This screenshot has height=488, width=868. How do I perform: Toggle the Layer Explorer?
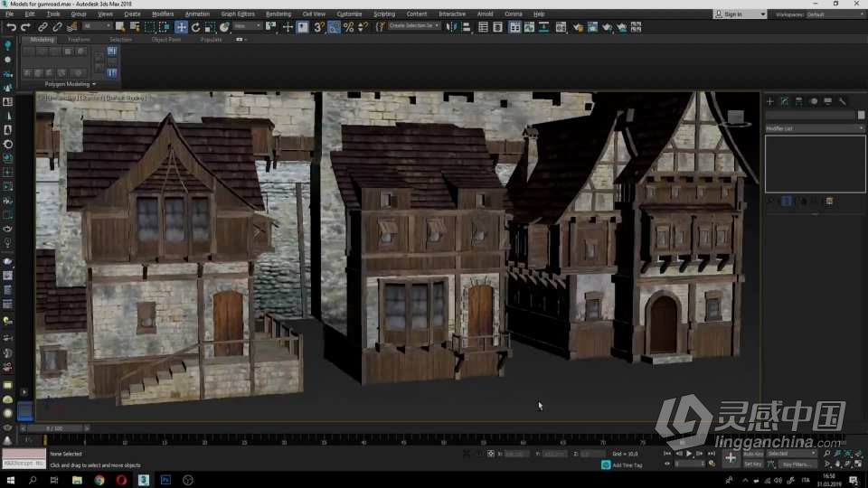coord(497,26)
